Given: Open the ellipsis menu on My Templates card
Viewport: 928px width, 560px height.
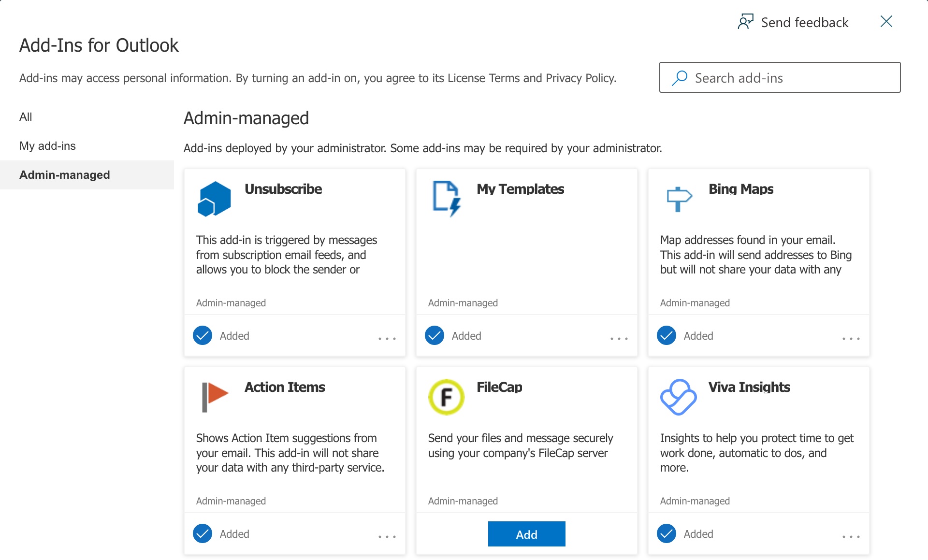Looking at the screenshot, I should [x=619, y=339].
